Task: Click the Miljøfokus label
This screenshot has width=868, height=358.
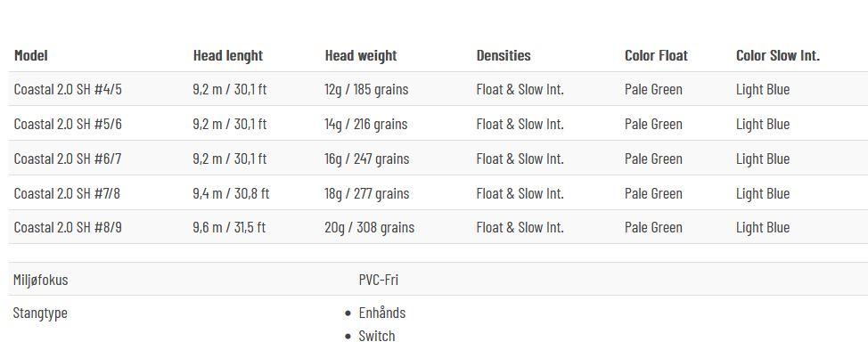Action: coord(40,280)
